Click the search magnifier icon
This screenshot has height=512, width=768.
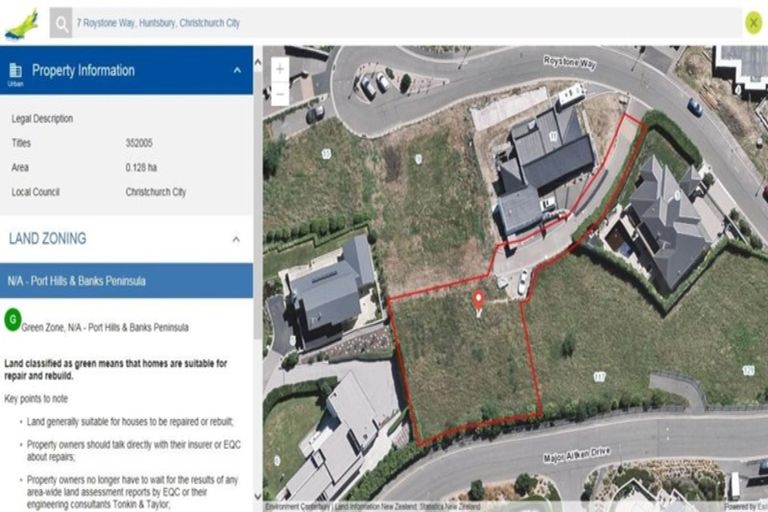[x=61, y=23]
